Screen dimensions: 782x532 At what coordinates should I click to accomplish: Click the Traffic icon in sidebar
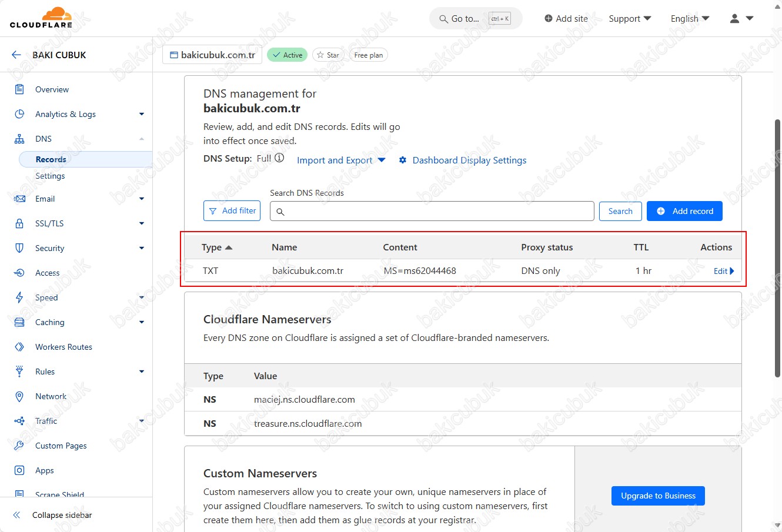coord(19,421)
